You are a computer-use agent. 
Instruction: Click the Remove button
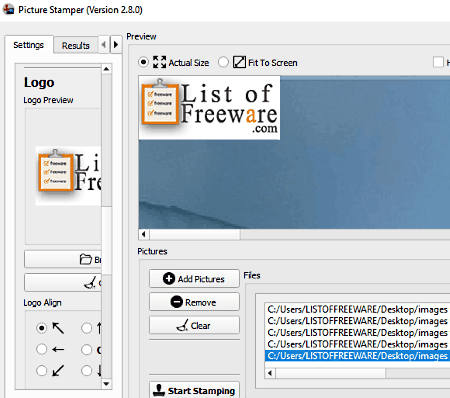194,302
